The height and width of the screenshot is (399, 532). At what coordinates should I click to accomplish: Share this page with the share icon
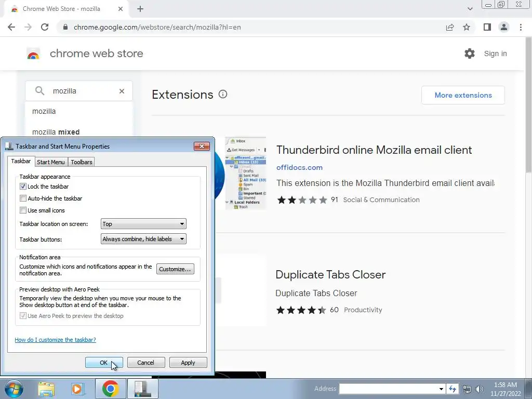click(x=450, y=27)
